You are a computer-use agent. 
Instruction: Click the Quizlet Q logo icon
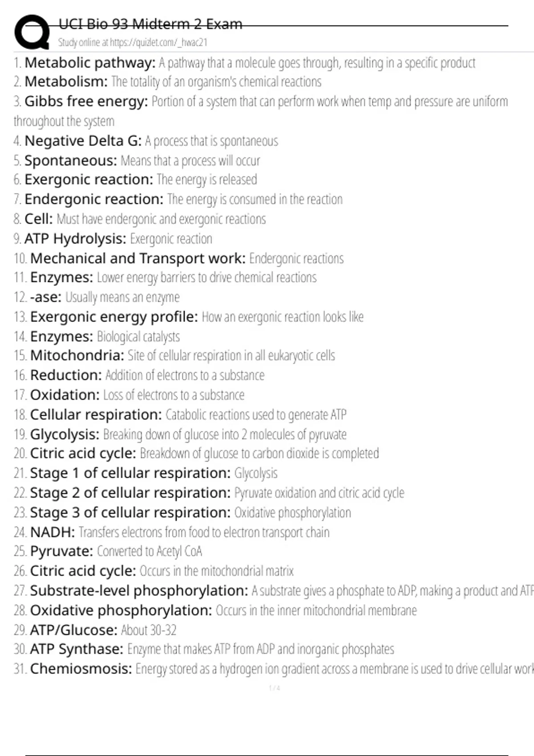[32, 32]
